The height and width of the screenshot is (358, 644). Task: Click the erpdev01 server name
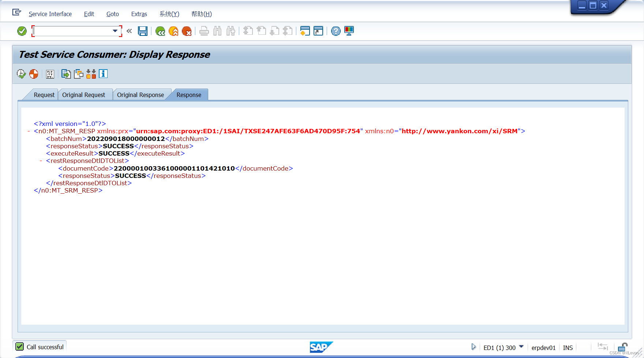(x=543, y=348)
